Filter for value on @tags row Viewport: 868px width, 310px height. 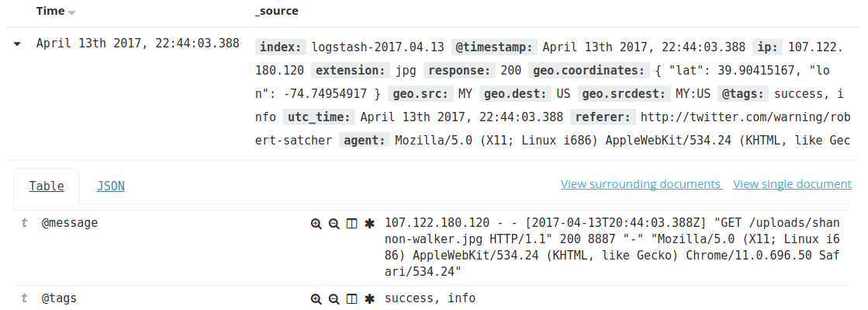click(x=316, y=299)
